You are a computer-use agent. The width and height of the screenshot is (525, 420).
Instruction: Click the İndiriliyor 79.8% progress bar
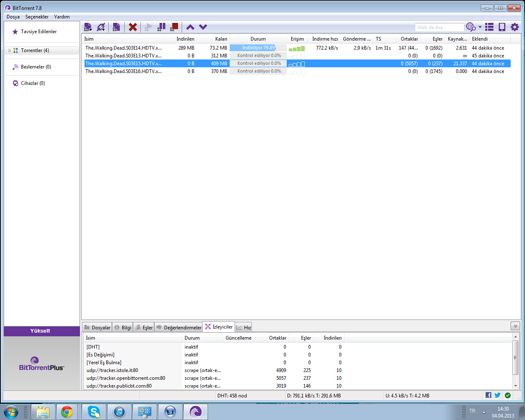tap(258, 48)
